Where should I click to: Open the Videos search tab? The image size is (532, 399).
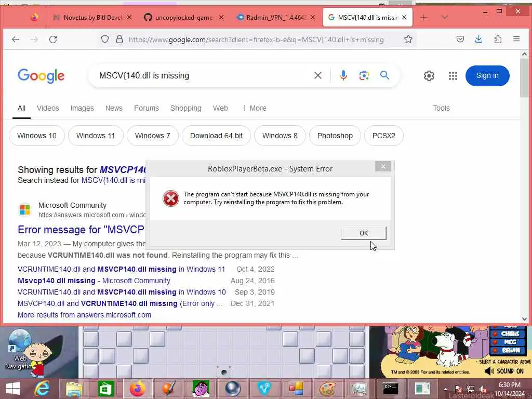click(x=48, y=108)
